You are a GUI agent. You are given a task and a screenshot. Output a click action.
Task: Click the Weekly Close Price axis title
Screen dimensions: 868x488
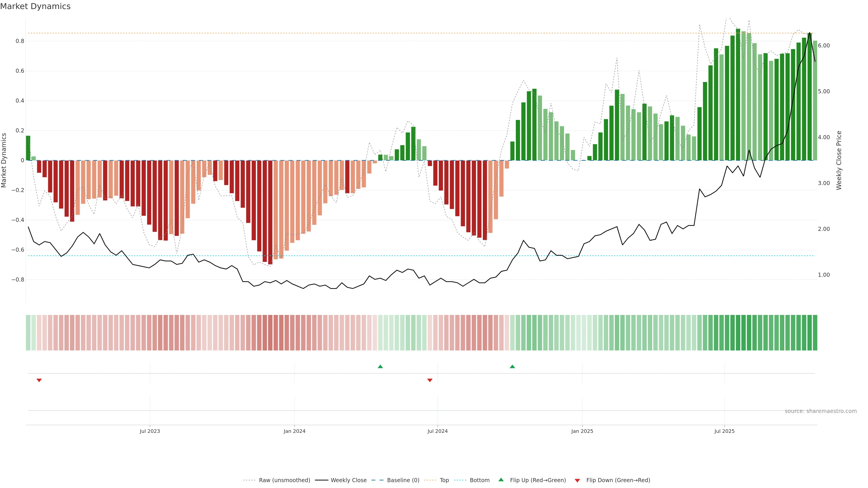point(839,160)
